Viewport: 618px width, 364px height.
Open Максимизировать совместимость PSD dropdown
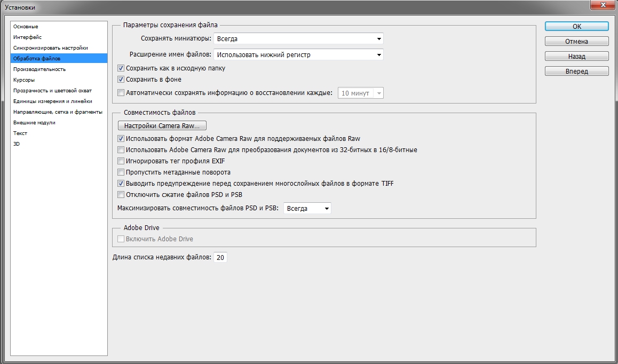307,208
